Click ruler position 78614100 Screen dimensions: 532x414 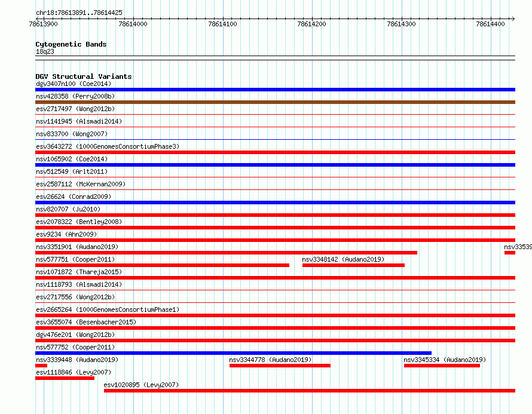[x=222, y=24]
